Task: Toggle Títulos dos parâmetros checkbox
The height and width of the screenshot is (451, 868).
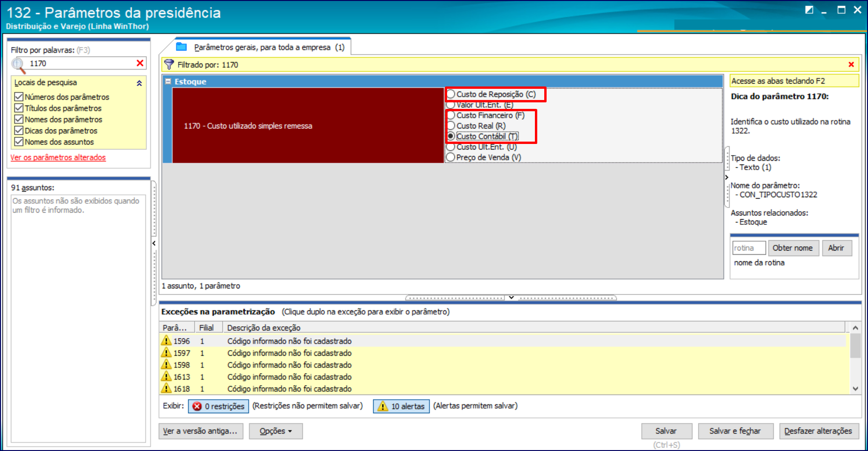Action: [19, 108]
